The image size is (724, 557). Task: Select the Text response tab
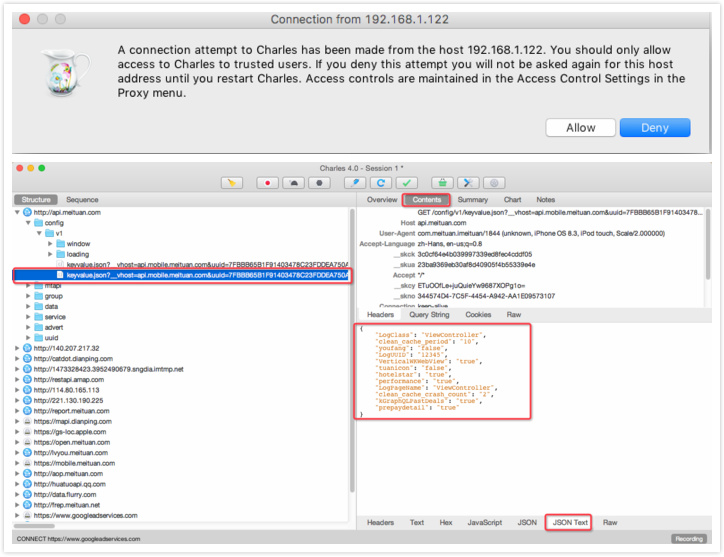[416, 522]
